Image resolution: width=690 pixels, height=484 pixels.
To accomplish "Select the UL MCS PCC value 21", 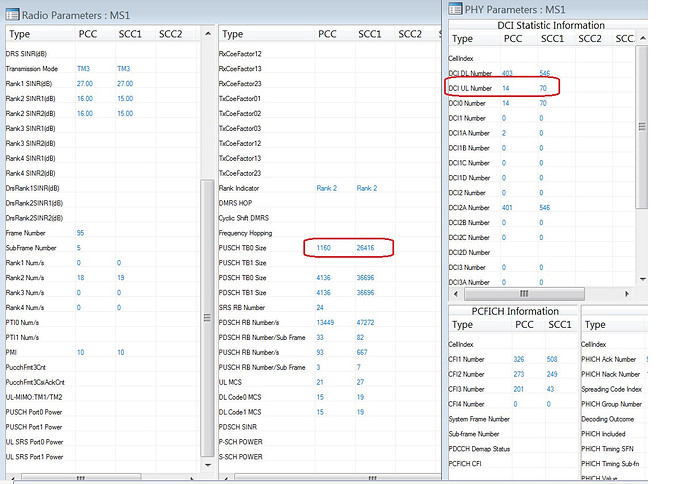I will click(x=320, y=382).
